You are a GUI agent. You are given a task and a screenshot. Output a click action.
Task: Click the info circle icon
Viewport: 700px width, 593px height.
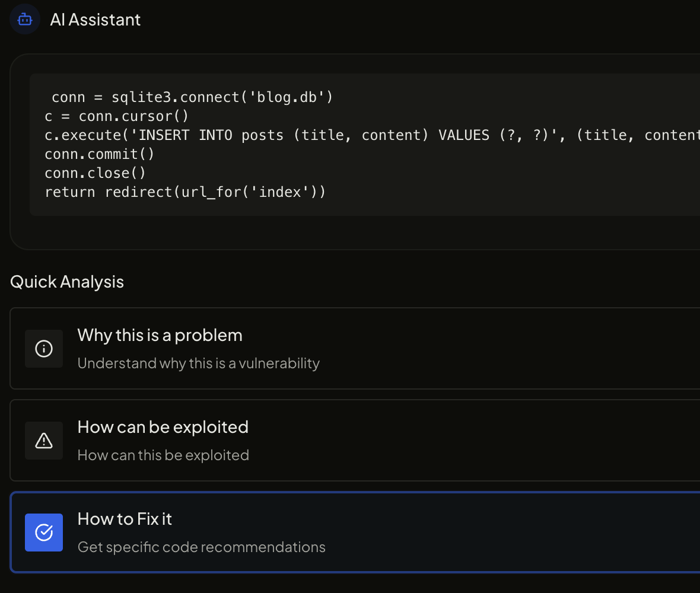pyautogui.click(x=44, y=349)
